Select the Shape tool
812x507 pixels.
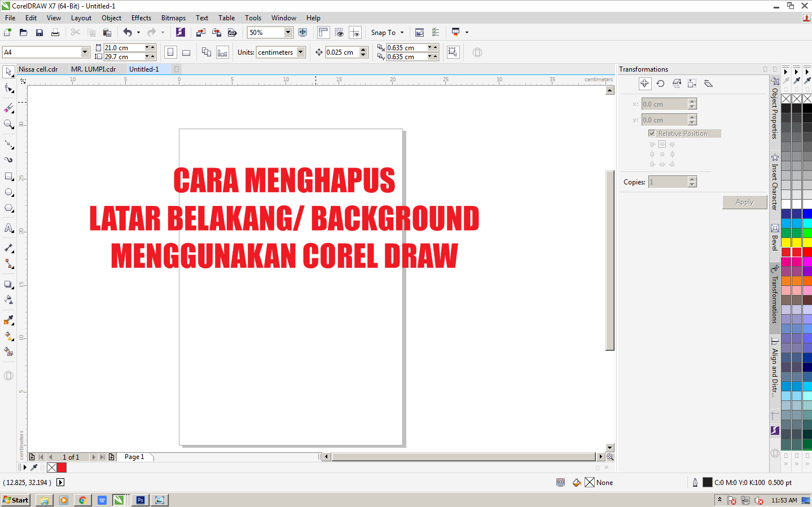point(8,89)
